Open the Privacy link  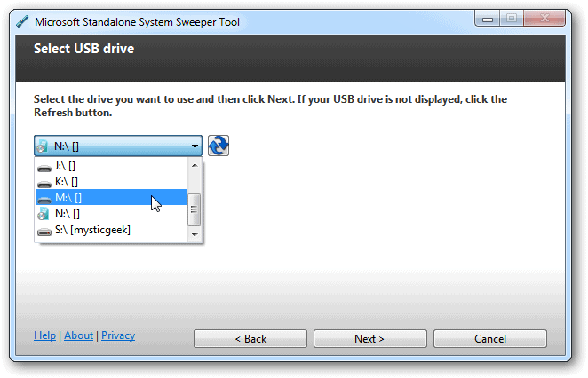coord(118,335)
